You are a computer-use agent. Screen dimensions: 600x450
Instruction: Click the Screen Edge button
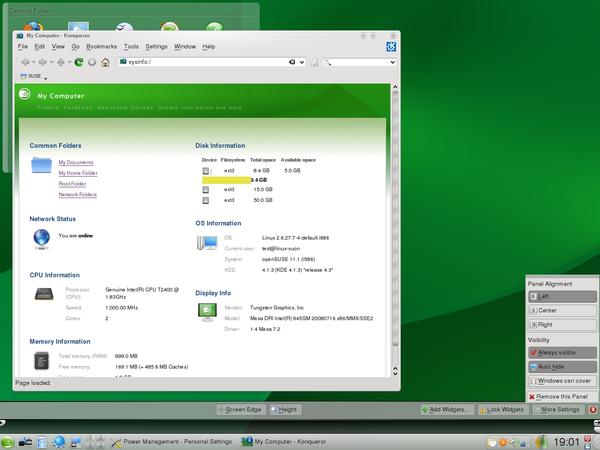240,410
